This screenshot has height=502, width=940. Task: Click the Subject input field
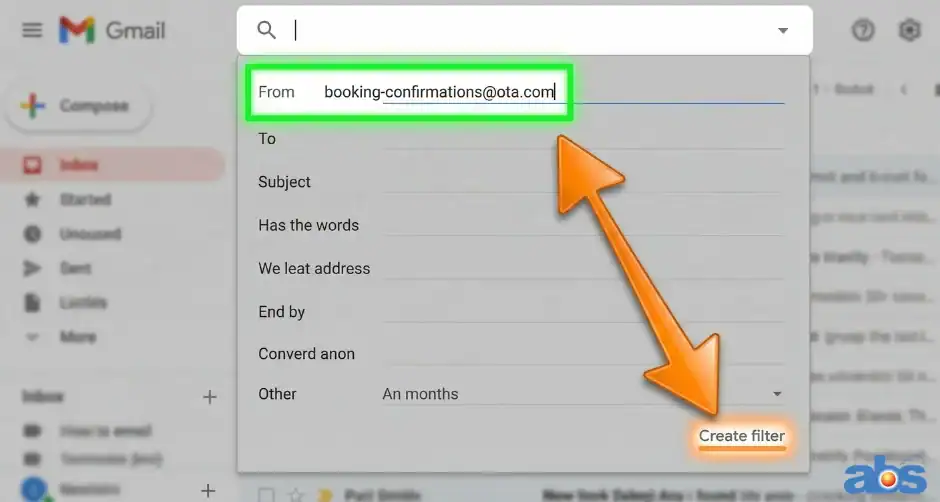582,182
